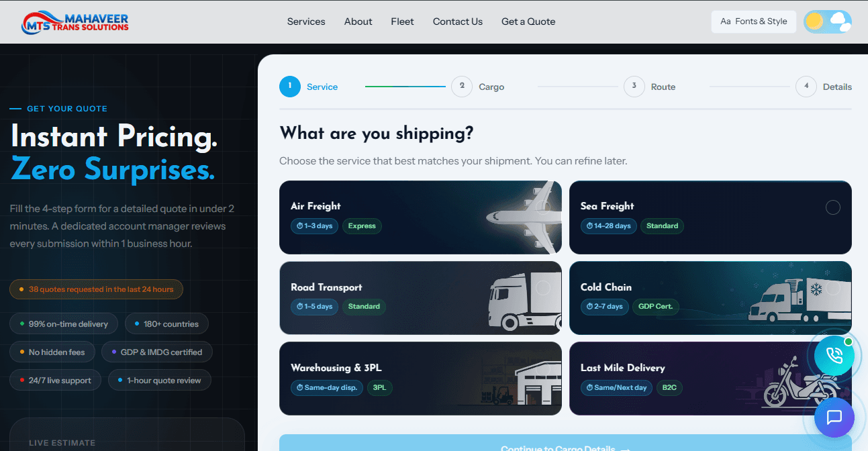The height and width of the screenshot is (451, 868).
Task: Jump to the Route step label
Action: tap(663, 87)
